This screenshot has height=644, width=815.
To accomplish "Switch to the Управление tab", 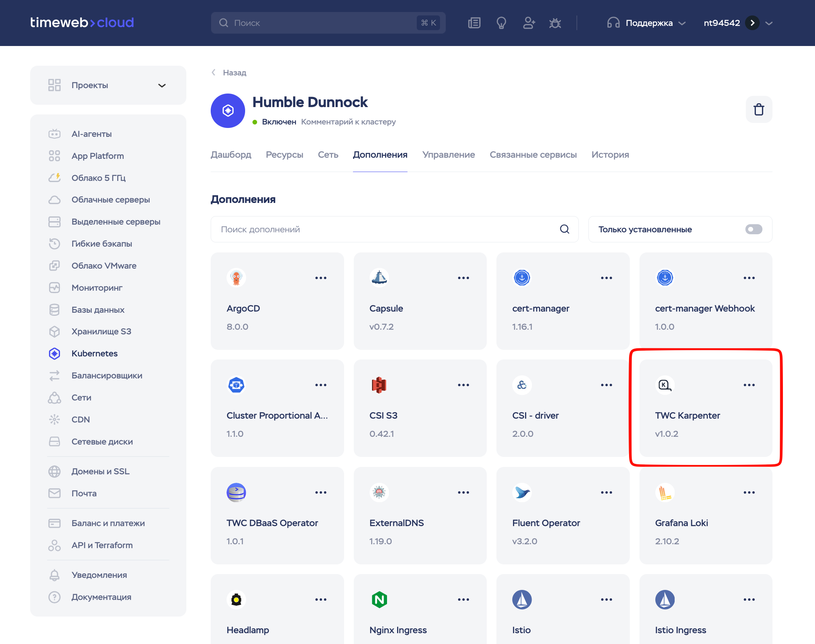I will pos(448,155).
